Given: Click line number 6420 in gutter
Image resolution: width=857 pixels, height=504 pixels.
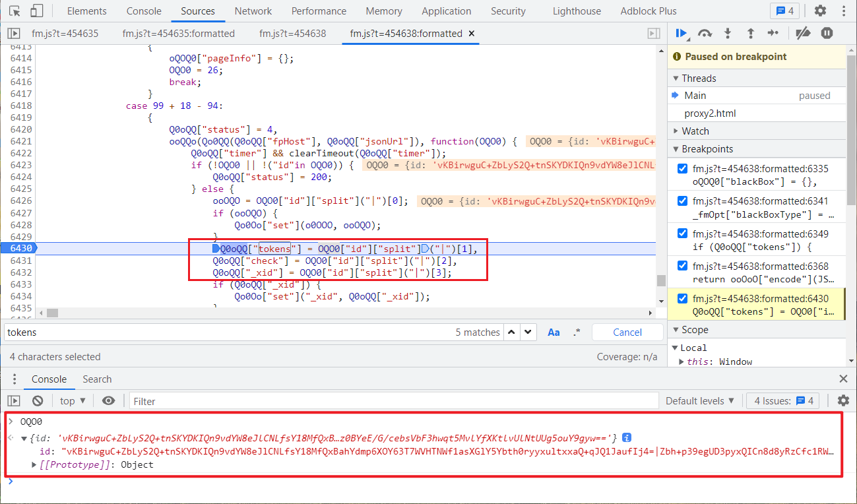Looking at the screenshot, I should tap(21, 129).
